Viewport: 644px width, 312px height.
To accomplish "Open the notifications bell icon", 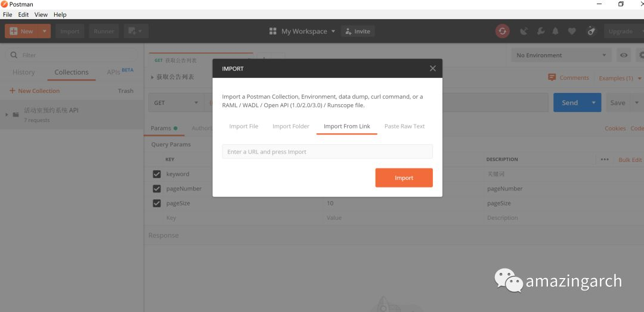I will [x=555, y=31].
